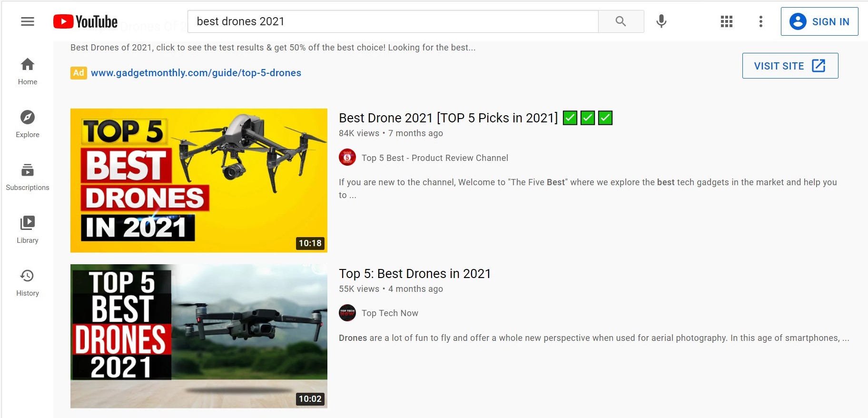Screen dimensions: 868x418
Task: Open the hamburger guide menu
Action: click(x=28, y=21)
